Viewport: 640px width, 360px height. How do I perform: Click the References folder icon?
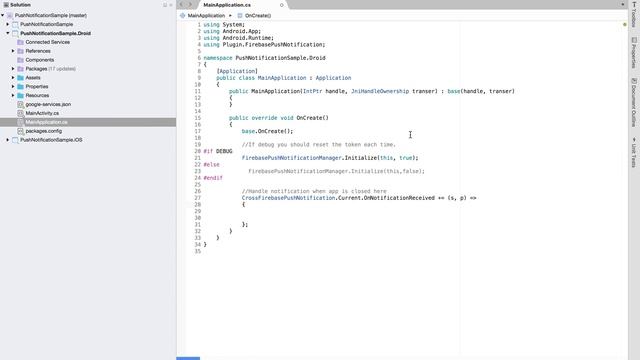[x=20, y=51]
